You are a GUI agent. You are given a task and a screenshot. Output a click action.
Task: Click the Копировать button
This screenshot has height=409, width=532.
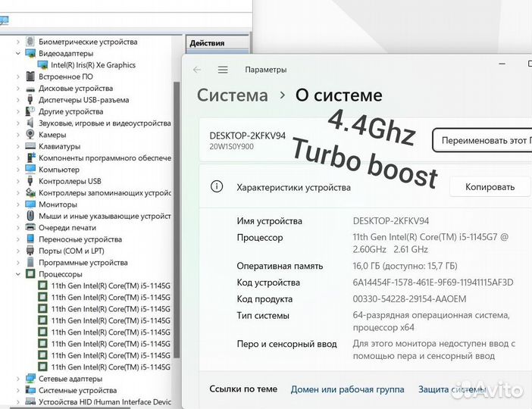[490, 186]
